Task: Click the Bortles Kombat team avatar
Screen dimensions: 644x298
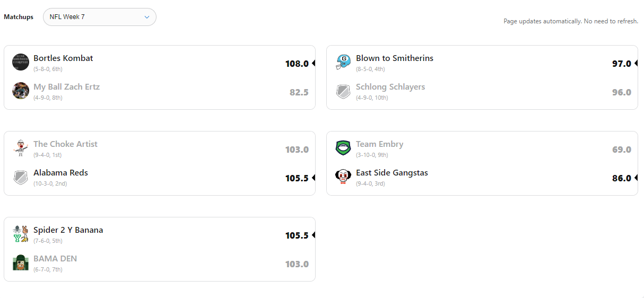Action: point(21,62)
